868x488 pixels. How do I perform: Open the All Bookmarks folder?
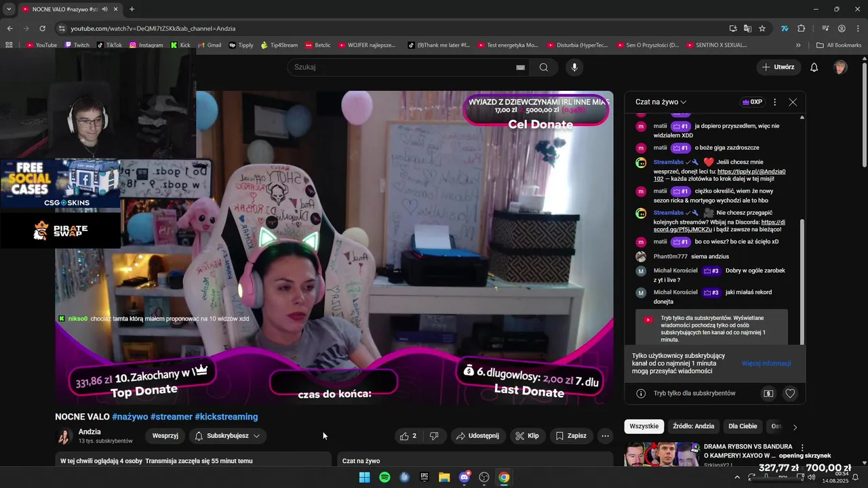(x=839, y=45)
